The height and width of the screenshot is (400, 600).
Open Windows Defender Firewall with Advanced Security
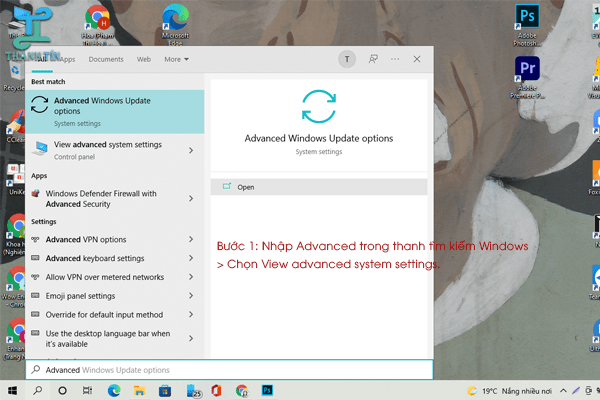tap(108, 199)
